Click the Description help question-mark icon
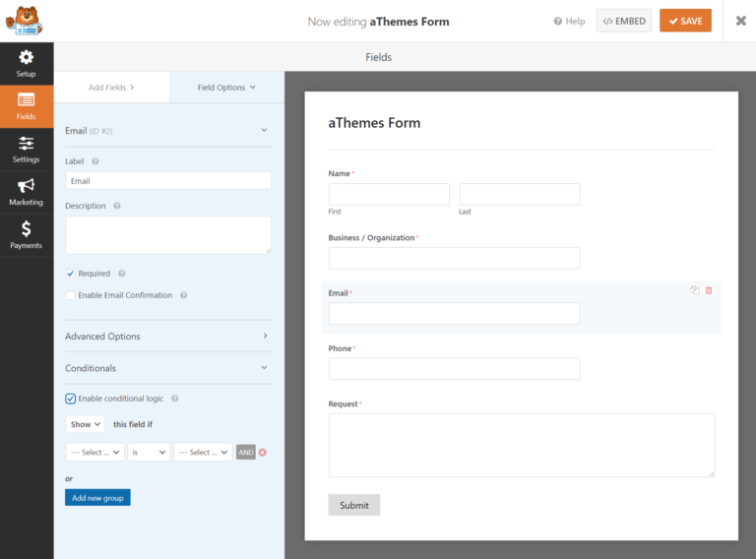The image size is (756, 559). pos(117,206)
